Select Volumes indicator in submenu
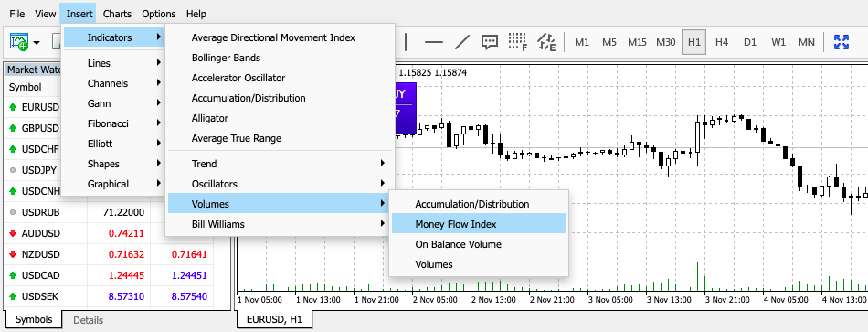Image resolution: width=868 pixels, height=332 pixels. click(479, 264)
